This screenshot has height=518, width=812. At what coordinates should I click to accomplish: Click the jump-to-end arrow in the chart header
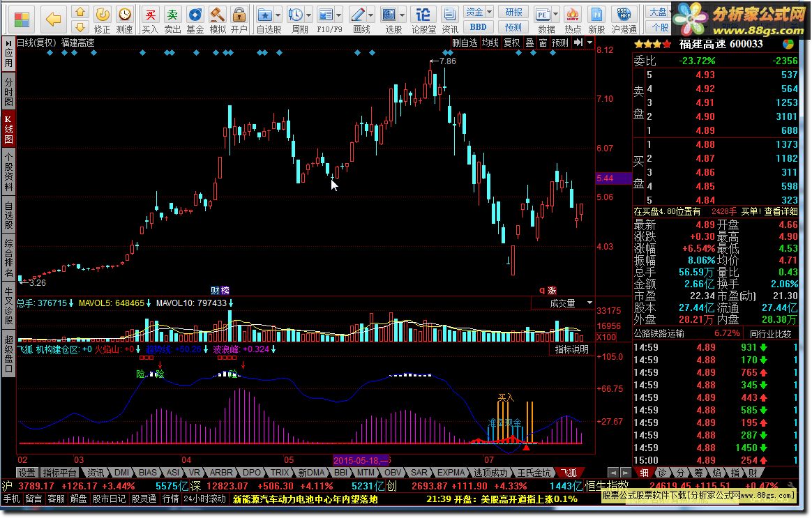pos(578,43)
